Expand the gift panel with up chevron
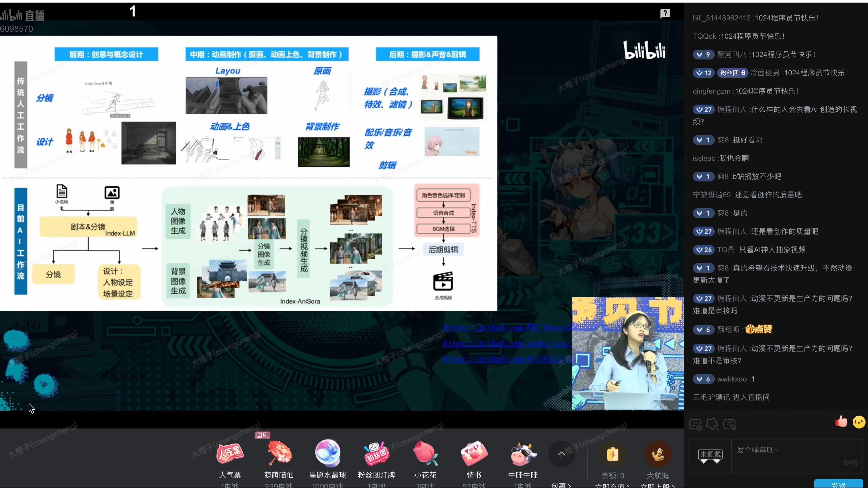This screenshot has width=868, height=488. click(561, 454)
